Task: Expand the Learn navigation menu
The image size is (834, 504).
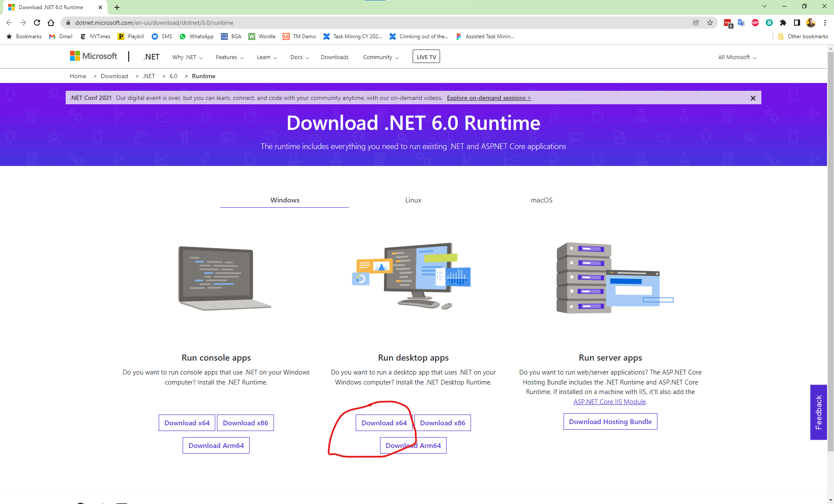Action: coord(266,57)
